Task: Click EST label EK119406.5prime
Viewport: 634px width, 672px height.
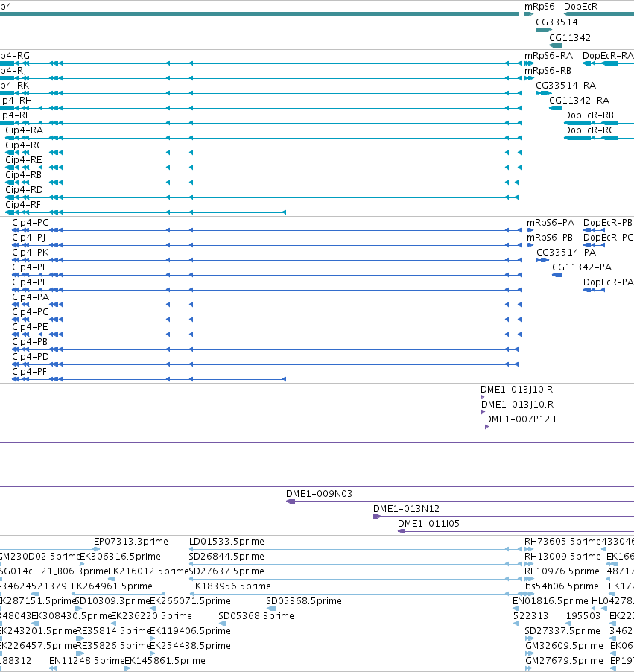Action: 190,631
